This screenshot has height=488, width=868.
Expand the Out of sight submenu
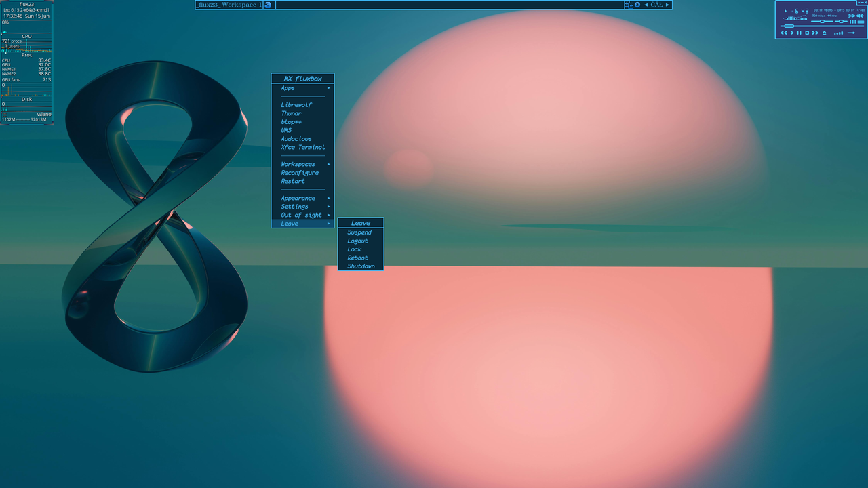(x=302, y=215)
